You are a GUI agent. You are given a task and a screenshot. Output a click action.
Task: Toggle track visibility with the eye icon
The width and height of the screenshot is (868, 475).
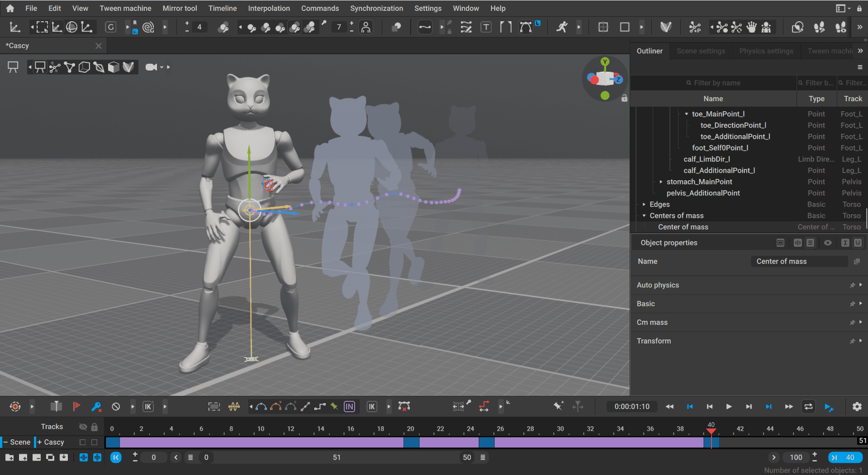(82, 426)
